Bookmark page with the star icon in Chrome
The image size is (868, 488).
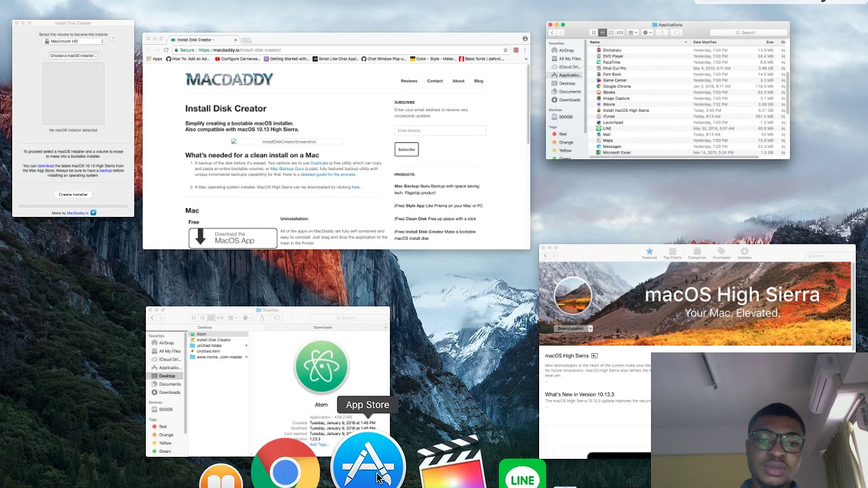point(505,50)
